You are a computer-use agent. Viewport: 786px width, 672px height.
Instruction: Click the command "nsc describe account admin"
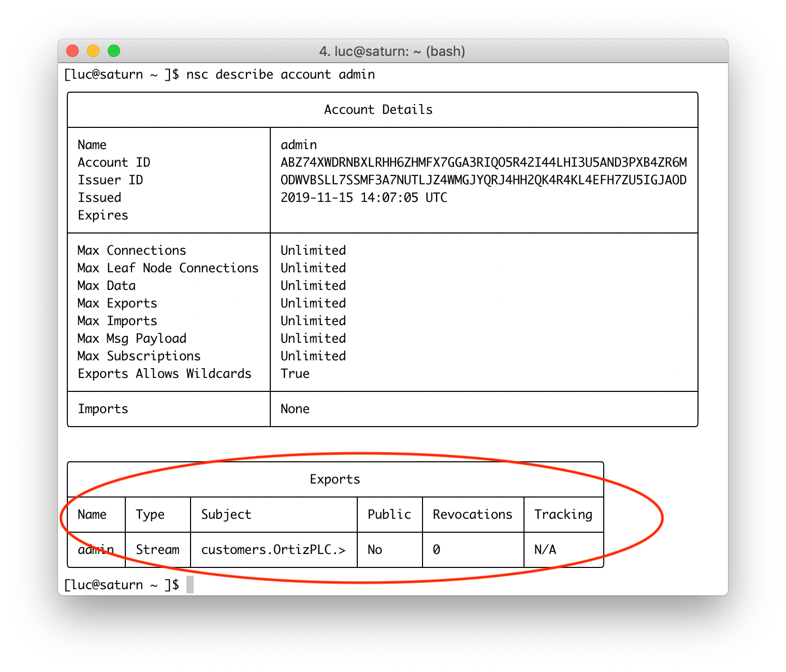tap(281, 74)
